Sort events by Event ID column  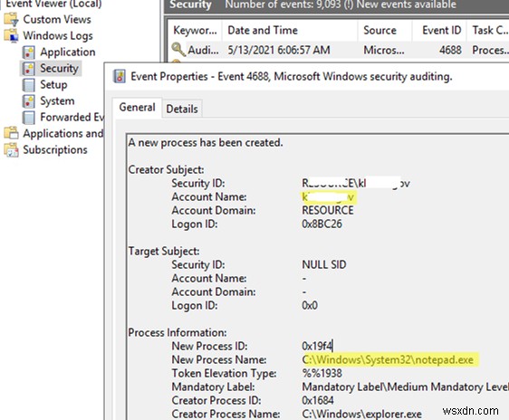click(439, 30)
